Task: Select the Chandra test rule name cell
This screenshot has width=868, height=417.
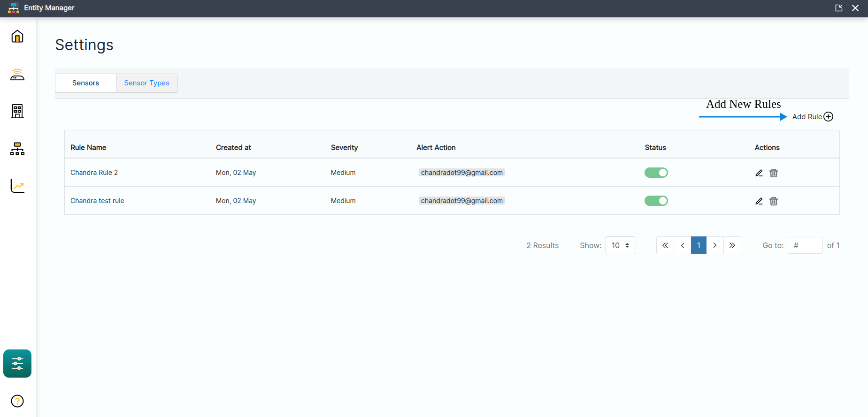Action: pos(97,201)
